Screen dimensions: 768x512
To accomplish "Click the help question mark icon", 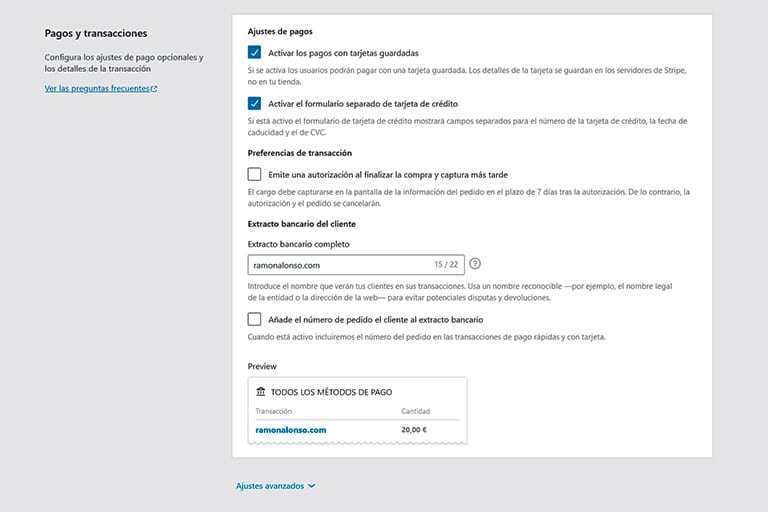I will point(475,264).
